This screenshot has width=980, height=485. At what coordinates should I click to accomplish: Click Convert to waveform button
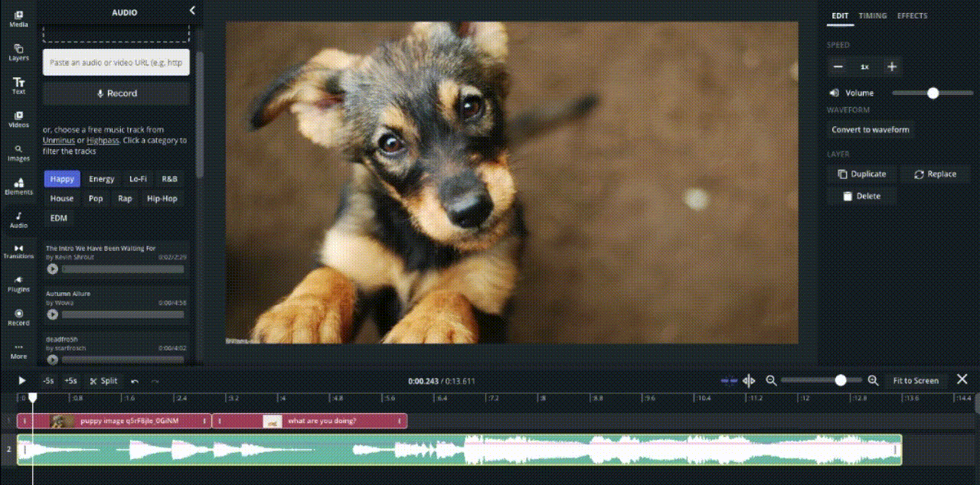871,130
